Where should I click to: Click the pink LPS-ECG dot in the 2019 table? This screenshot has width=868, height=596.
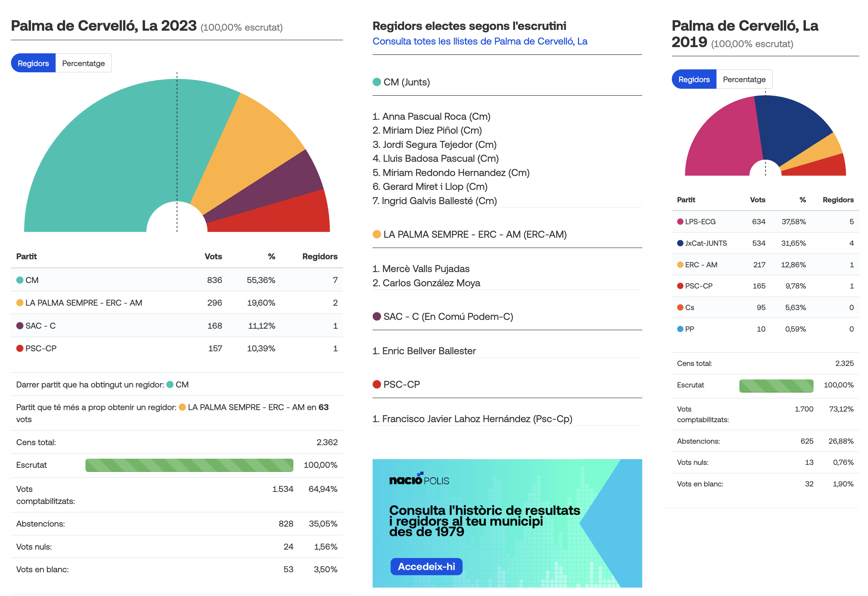680,222
